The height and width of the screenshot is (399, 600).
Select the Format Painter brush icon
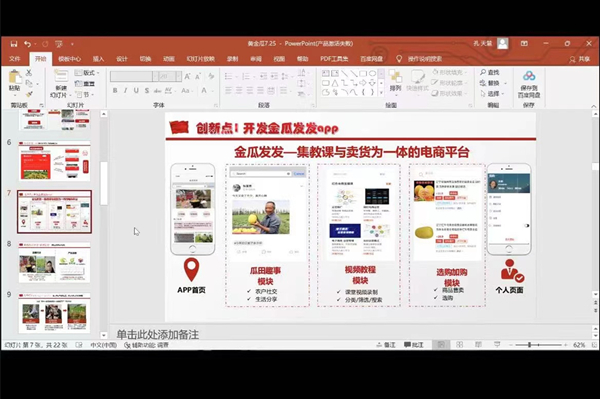click(x=29, y=94)
